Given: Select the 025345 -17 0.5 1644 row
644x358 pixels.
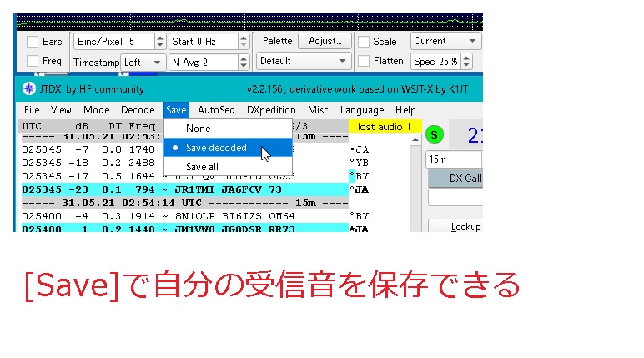Looking at the screenshot, I should (185, 176).
